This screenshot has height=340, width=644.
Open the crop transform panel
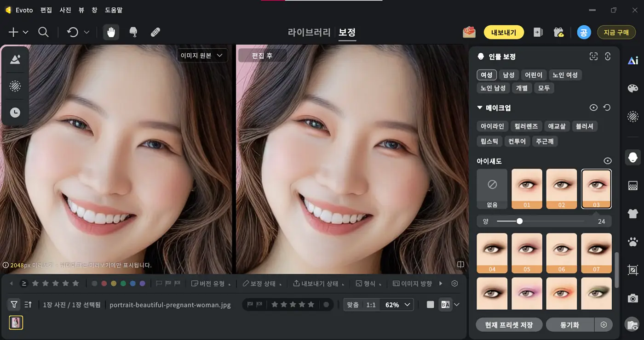click(633, 271)
